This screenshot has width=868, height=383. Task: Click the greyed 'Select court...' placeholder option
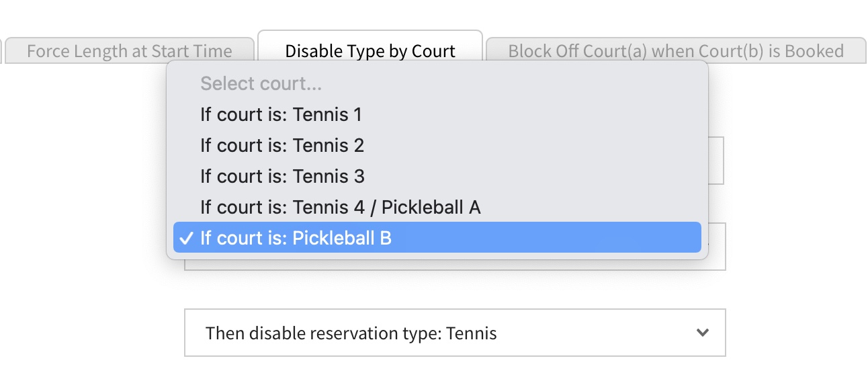tap(261, 83)
